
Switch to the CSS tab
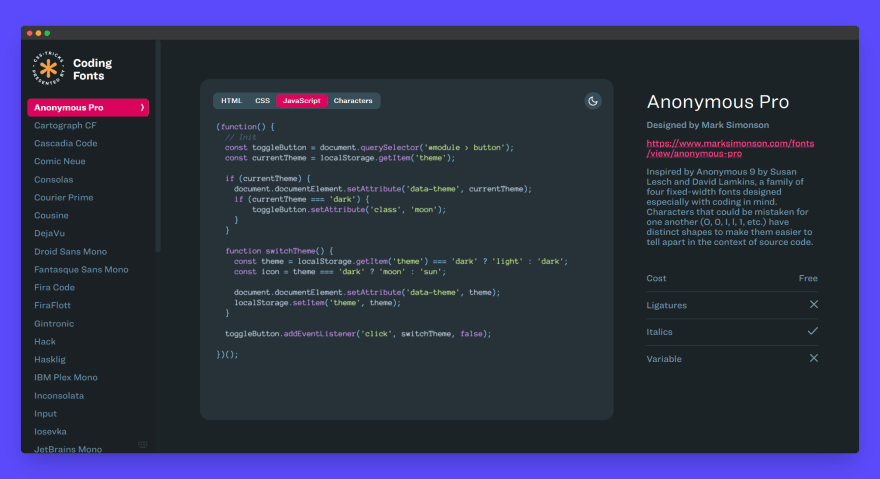coord(262,101)
